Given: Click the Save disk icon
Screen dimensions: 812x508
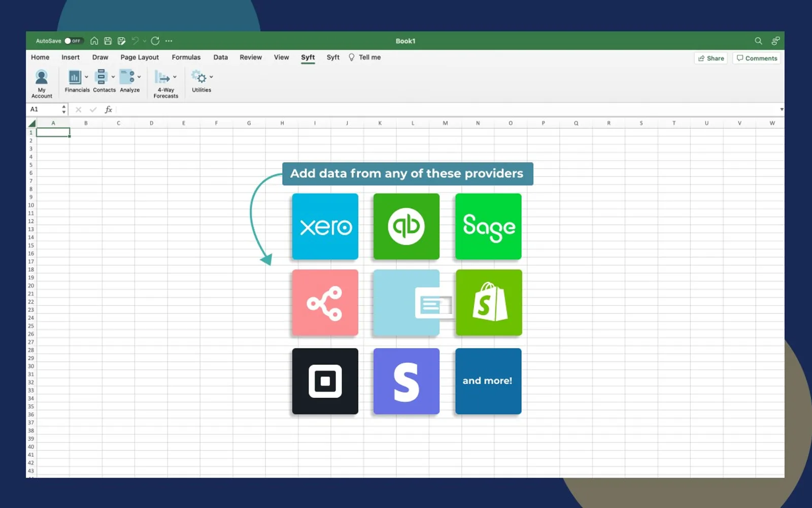Looking at the screenshot, I should click(x=108, y=41).
